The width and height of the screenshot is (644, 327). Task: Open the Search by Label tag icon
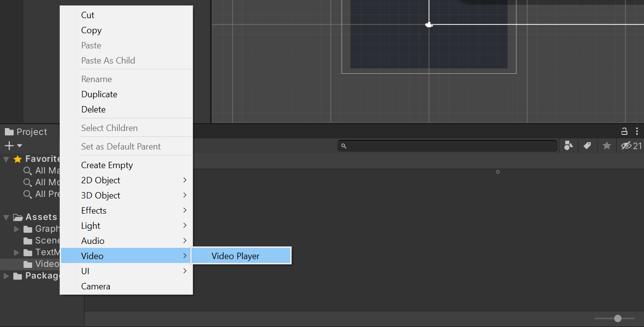587,146
